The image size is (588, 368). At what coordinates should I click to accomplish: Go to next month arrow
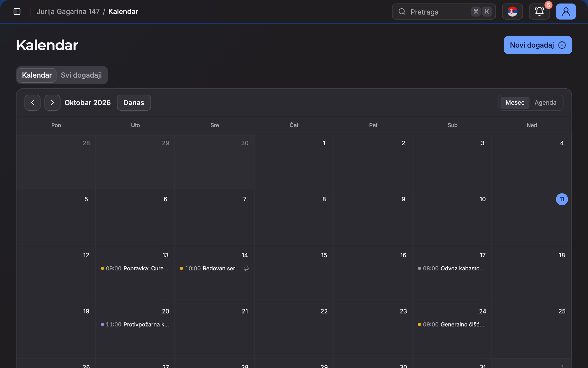pos(52,103)
